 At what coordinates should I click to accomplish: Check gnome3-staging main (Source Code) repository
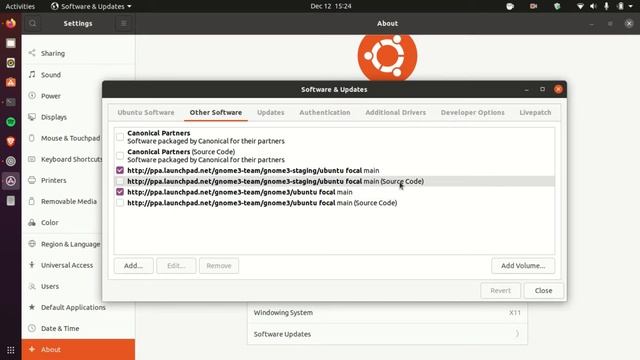pos(120,181)
